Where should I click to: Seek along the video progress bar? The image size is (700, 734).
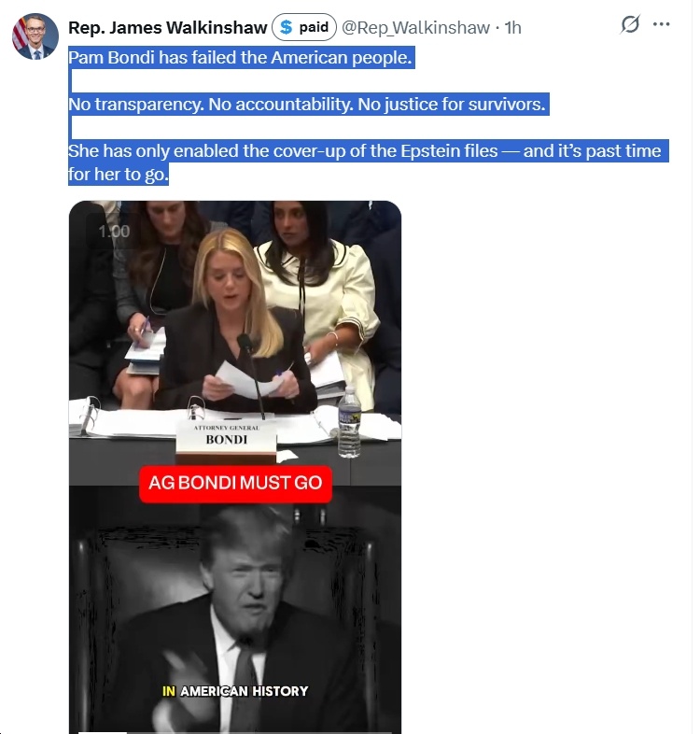click(x=235, y=732)
